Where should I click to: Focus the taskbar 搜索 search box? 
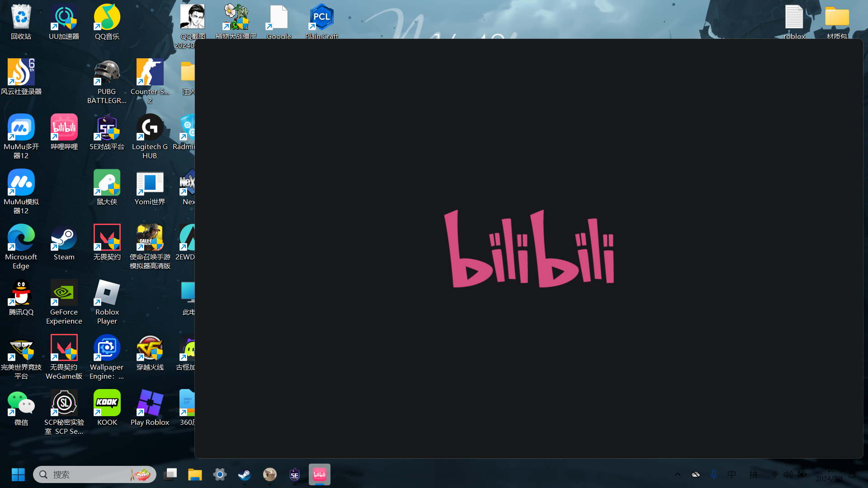tap(94, 474)
